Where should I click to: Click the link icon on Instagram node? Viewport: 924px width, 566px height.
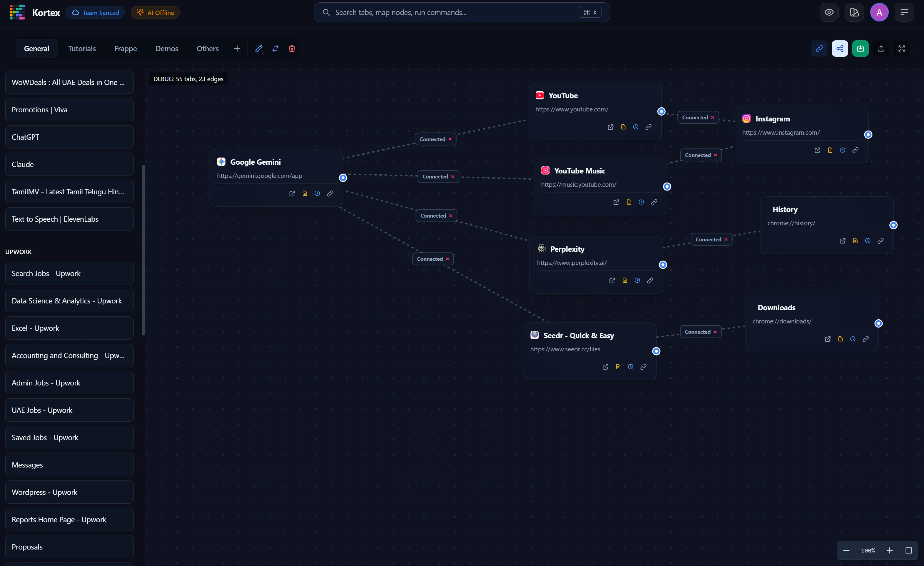856,150
